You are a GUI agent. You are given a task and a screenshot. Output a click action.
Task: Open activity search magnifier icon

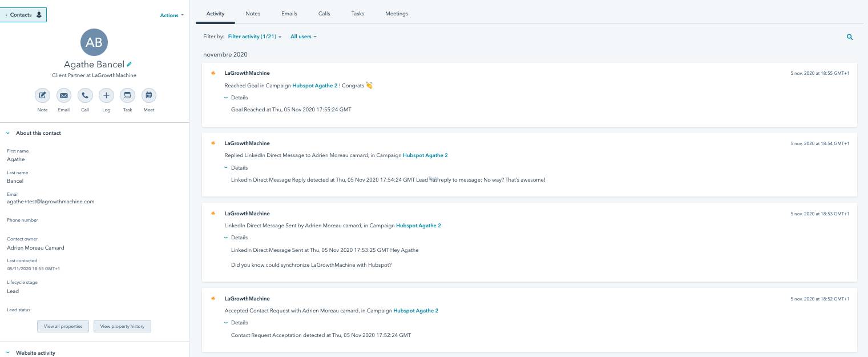point(850,37)
